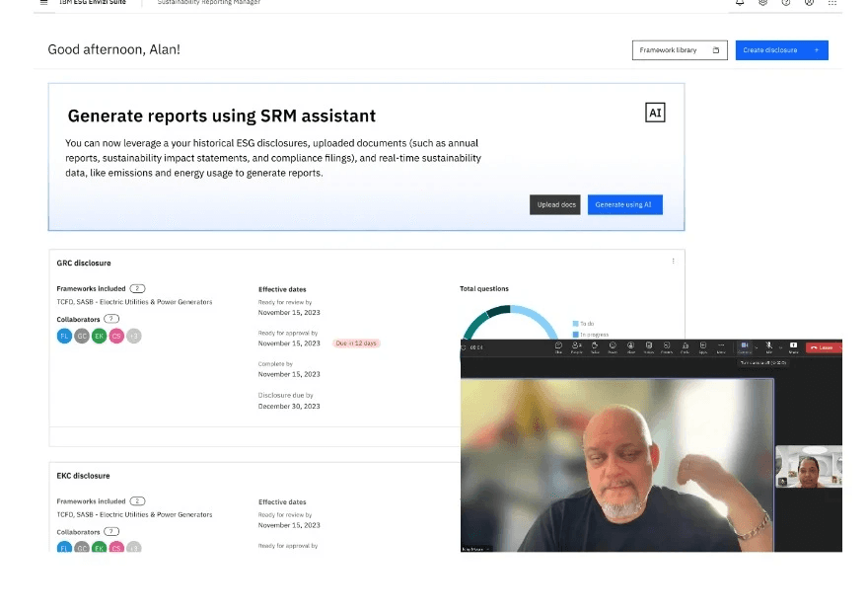This screenshot has width=868, height=612.
Task: Click the Due in 12 days tag
Action: click(x=356, y=344)
